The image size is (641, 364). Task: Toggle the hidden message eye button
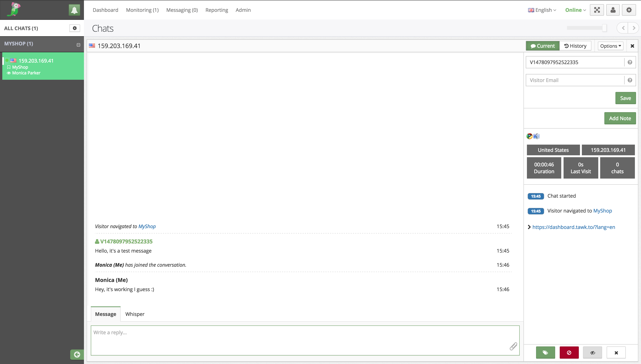click(x=593, y=353)
